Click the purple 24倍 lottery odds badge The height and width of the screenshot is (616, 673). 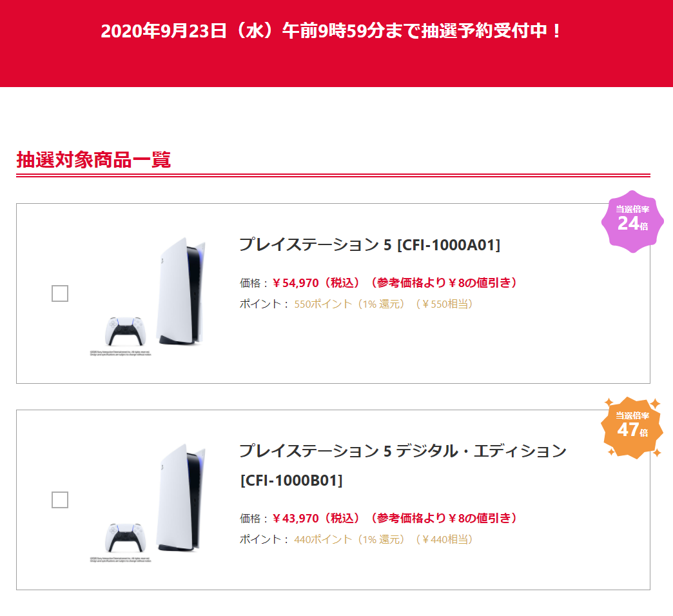pos(632,221)
